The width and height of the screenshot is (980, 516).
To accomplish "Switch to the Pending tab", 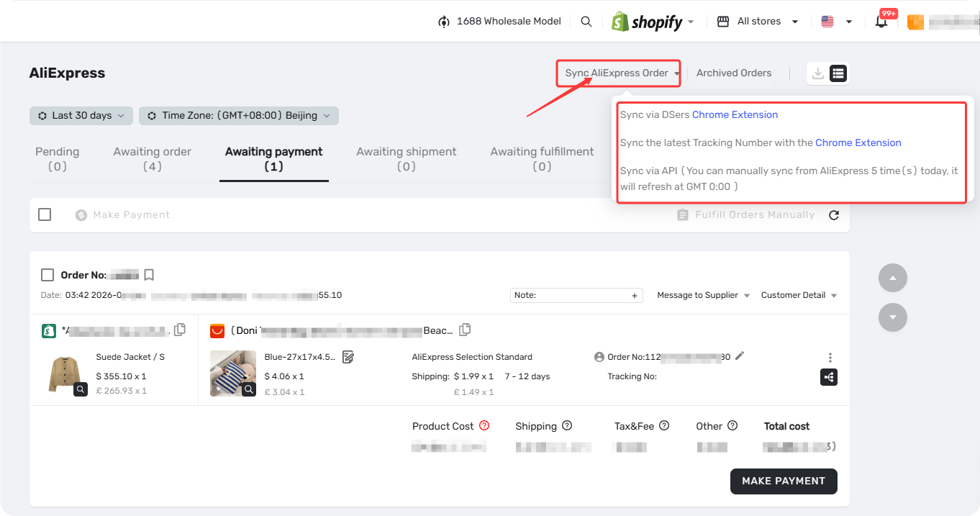I will [58, 159].
